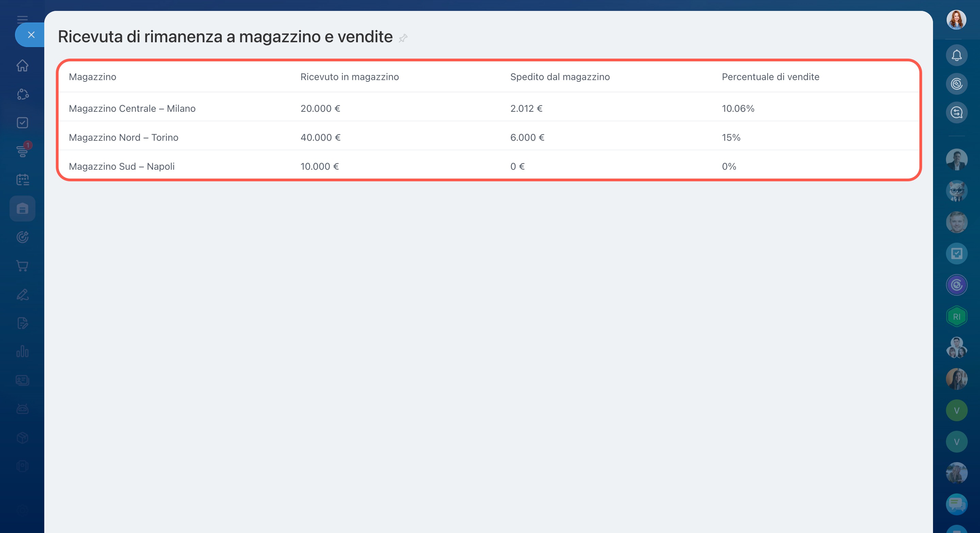The width and height of the screenshot is (980, 533).
Task: Open the tasks checkmark icon in sidebar
Action: (x=22, y=123)
